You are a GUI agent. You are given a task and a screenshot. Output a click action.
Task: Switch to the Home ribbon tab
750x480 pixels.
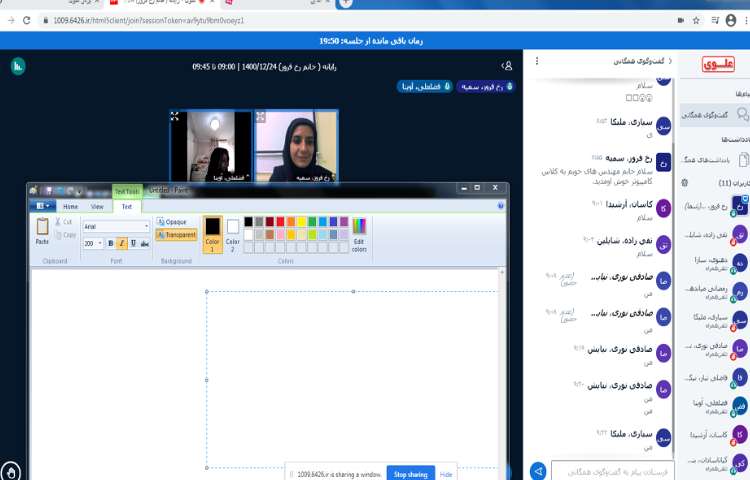pos(71,207)
